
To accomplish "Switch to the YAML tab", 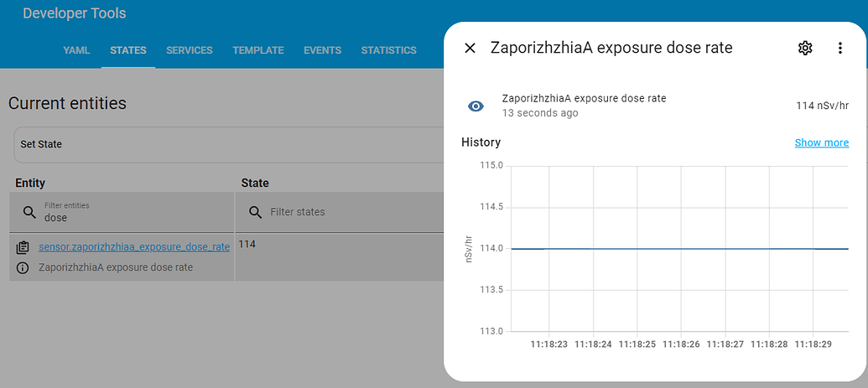I will coord(76,50).
